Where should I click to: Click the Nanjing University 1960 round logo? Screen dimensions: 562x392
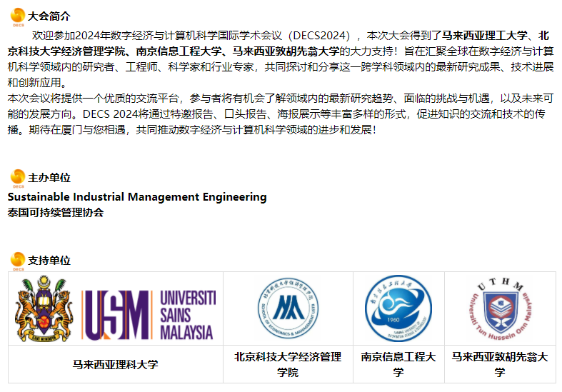point(398,308)
